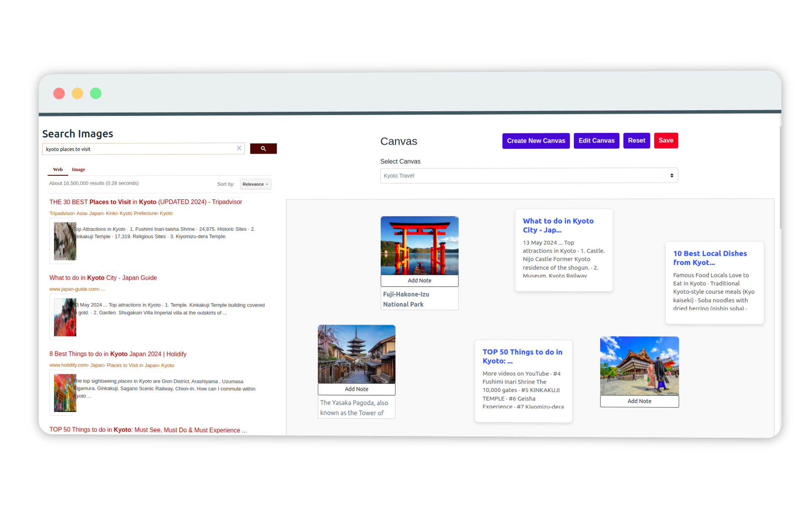Click Create New Canvas button icon
The width and height of the screenshot is (812, 508).
(535, 141)
